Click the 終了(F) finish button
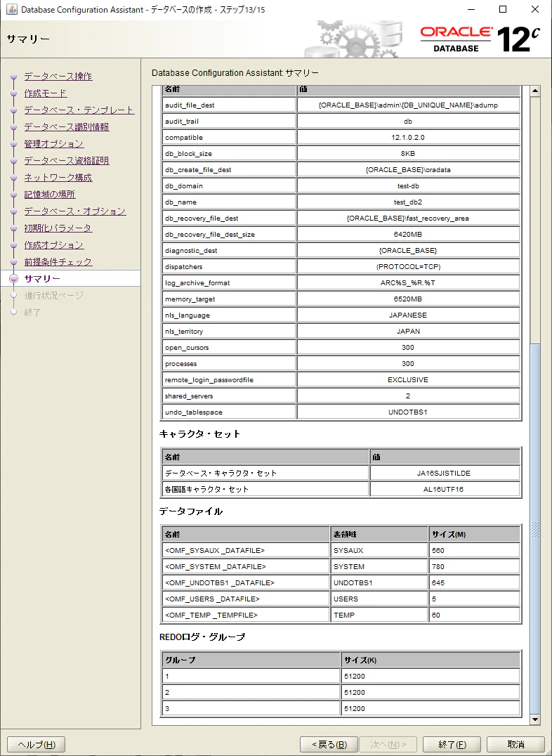The height and width of the screenshot is (756, 552). click(452, 745)
